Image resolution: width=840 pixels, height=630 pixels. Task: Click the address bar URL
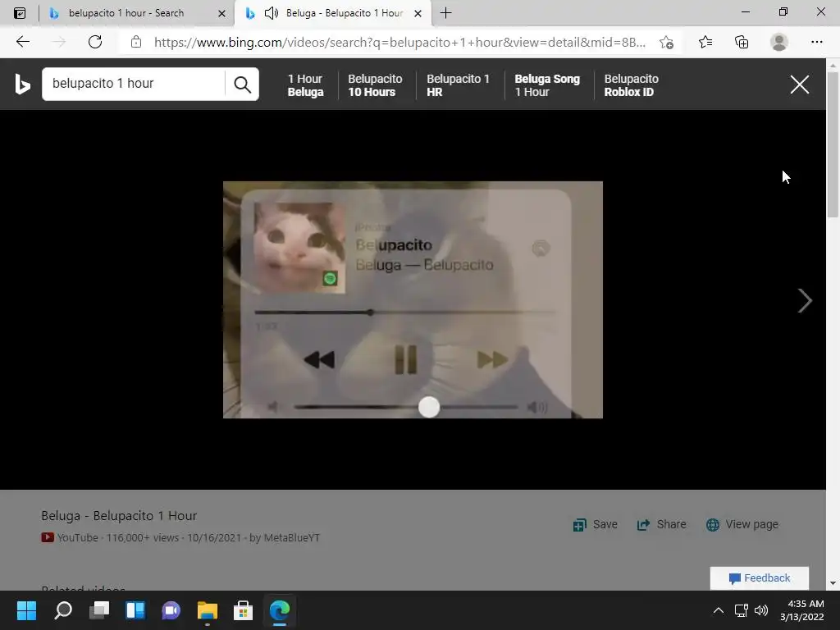(399, 43)
